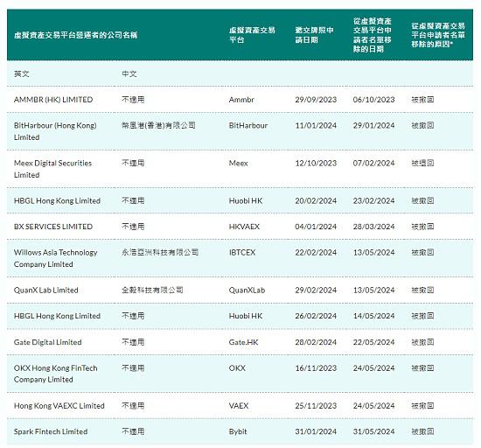The image size is (481, 448).
Task: Select the QuanXLab platform cell
Action: tap(247, 290)
